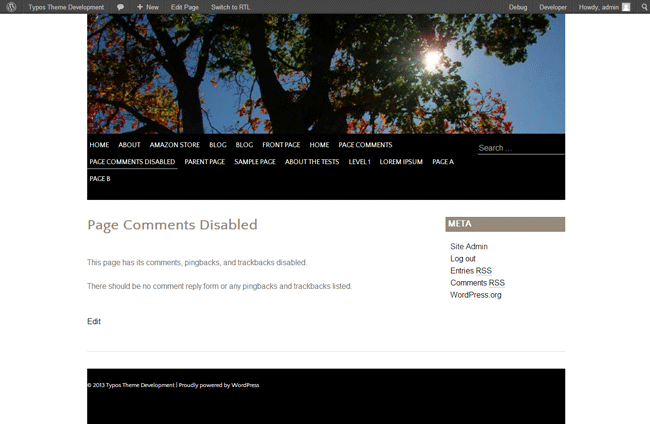Click the Log out link

(463, 259)
